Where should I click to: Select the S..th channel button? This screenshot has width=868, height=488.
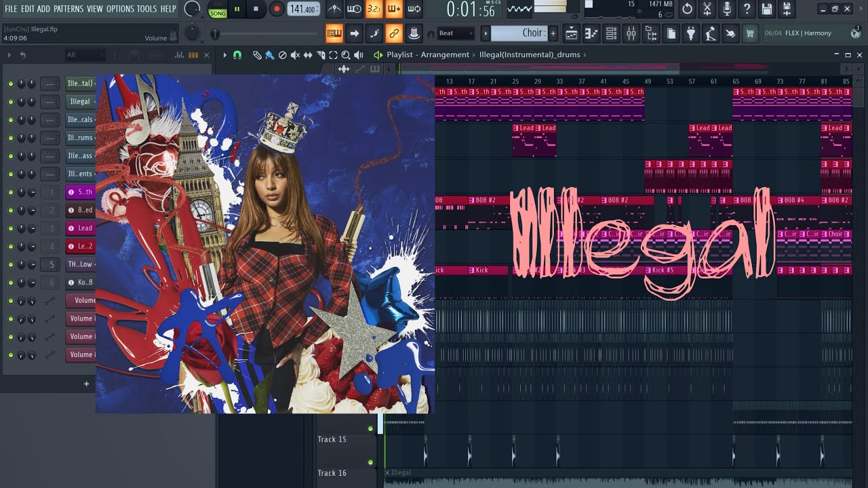(x=80, y=192)
